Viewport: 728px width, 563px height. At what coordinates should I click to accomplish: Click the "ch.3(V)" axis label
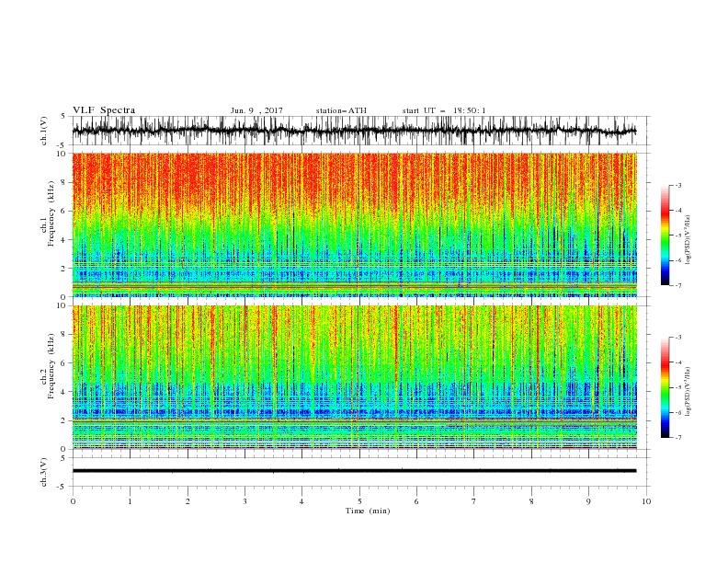pos(44,472)
